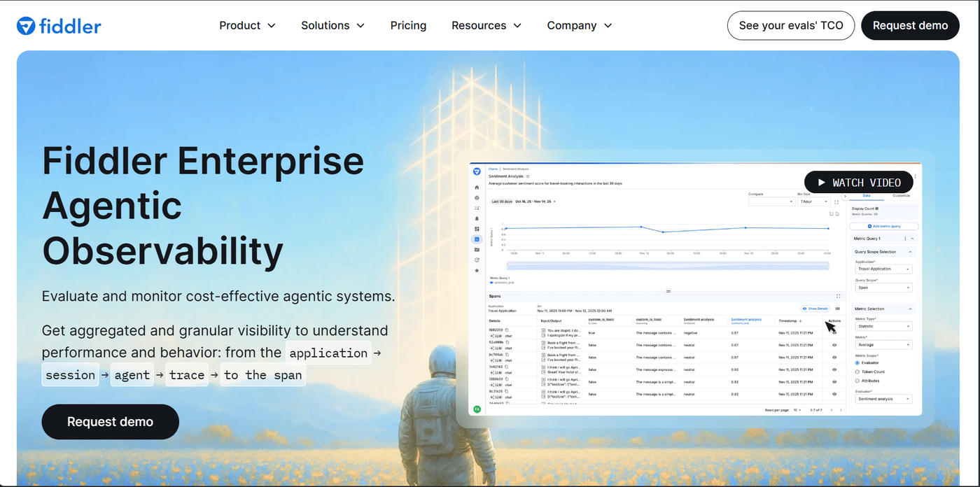Screen dimensions: 980x487
Task: Select the Attributes radio button
Action: (857, 381)
